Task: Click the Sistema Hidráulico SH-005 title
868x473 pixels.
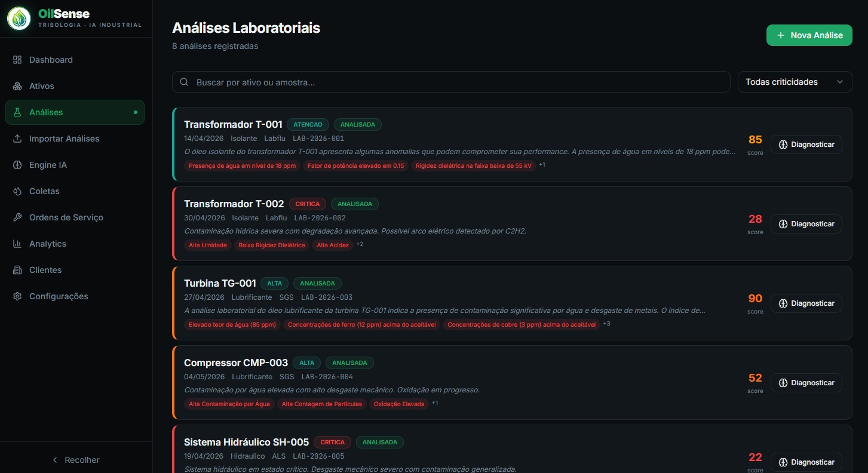Action: [x=246, y=442]
